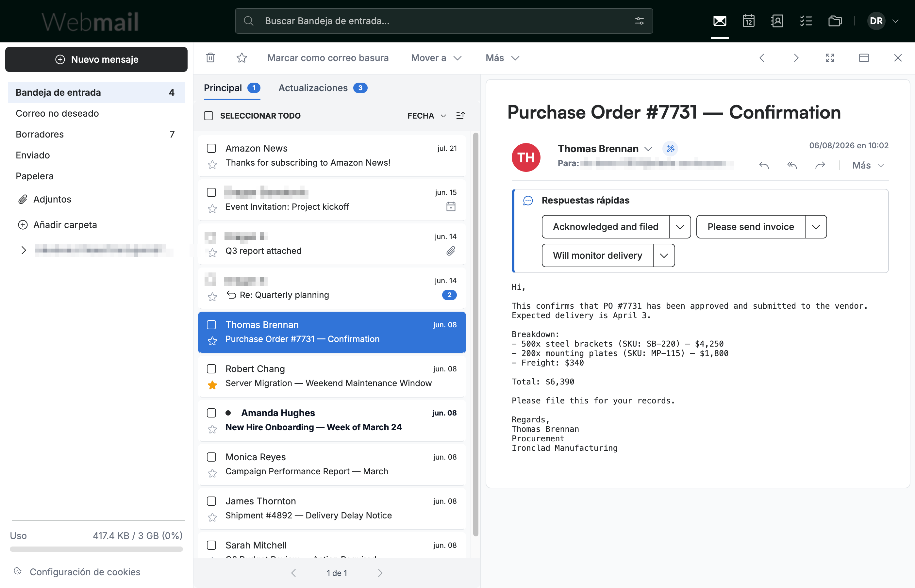Reply to Thomas Brennan's email

[764, 165]
